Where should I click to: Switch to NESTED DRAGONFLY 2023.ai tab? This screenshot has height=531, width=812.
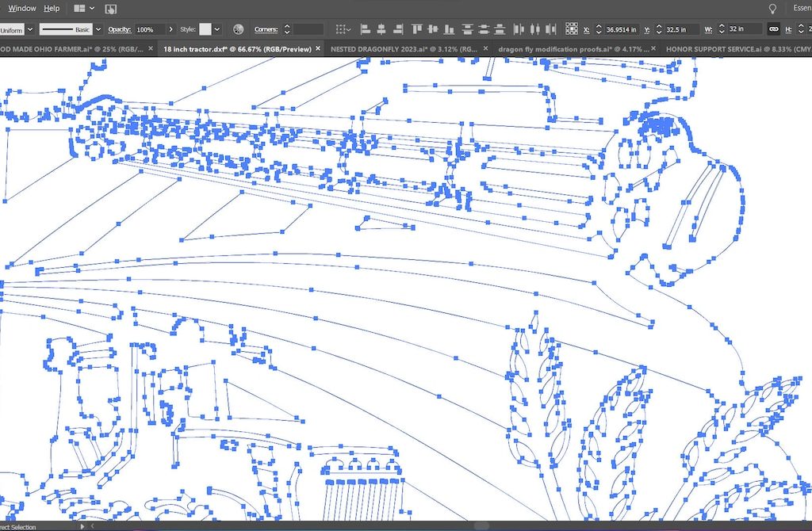[x=404, y=48]
